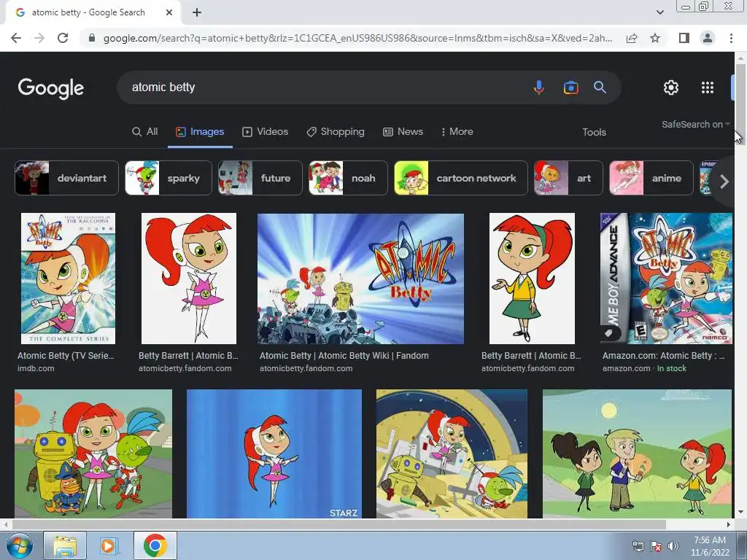Open the spaceship interior scene image
This screenshot has height=560, width=747.
(452, 454)
